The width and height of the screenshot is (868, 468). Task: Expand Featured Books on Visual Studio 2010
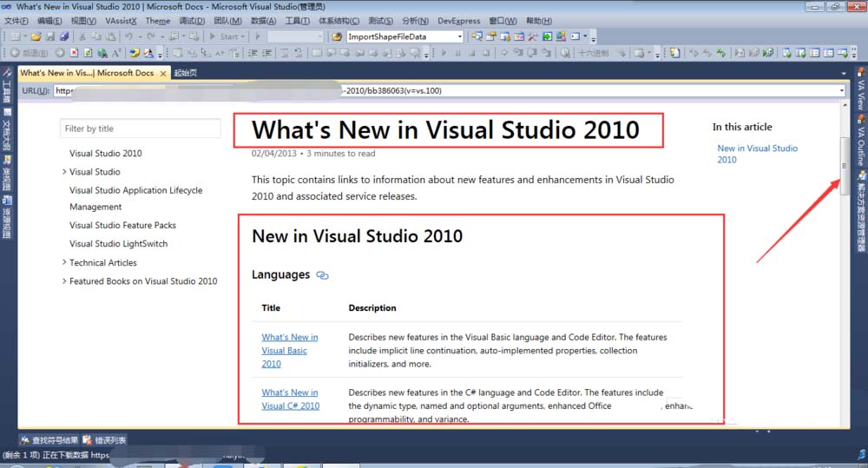(x=64, y=281)
